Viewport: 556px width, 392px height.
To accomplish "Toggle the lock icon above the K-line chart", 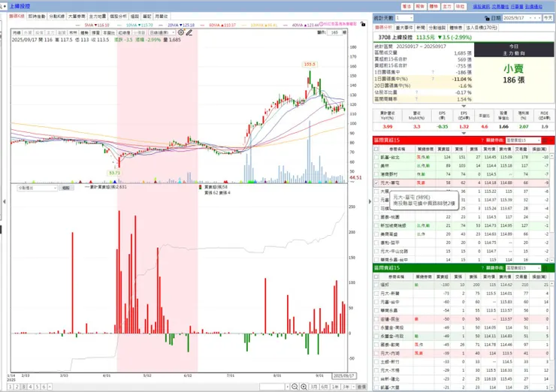I will pyautogui.click(x=362, y=24).
